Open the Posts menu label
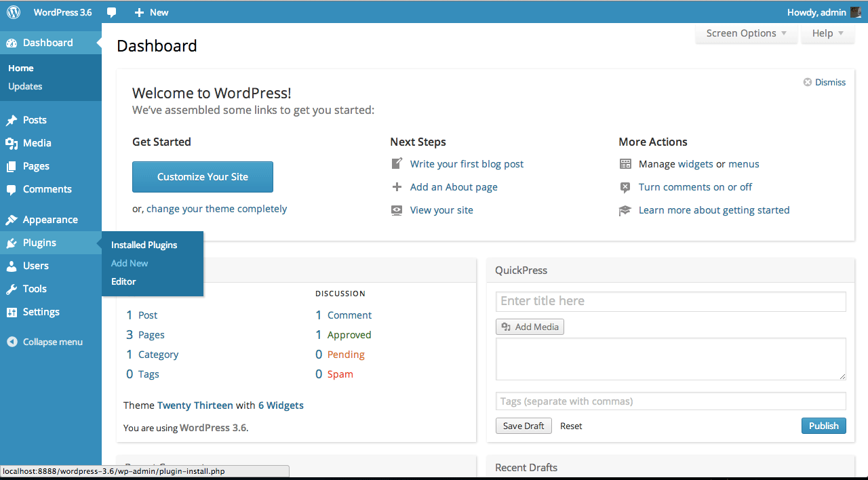Viewport: 868px width, 480px height. 35,120
